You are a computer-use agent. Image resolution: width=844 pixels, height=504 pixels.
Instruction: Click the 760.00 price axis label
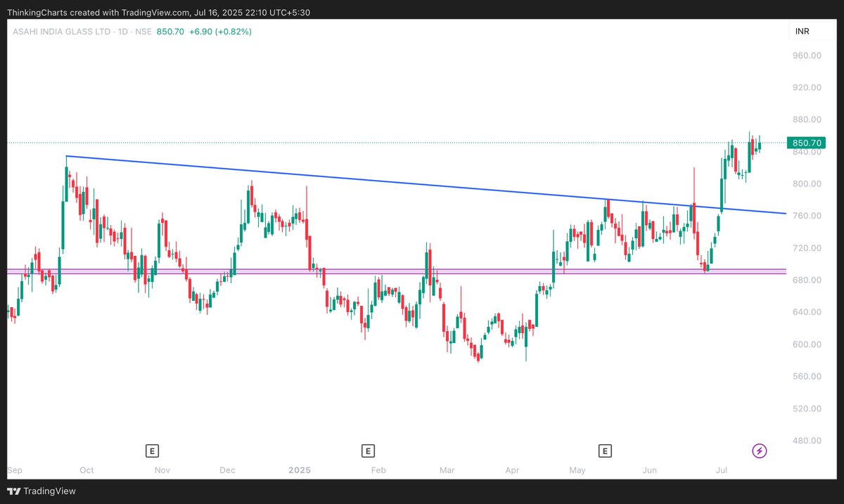(807, 216)
